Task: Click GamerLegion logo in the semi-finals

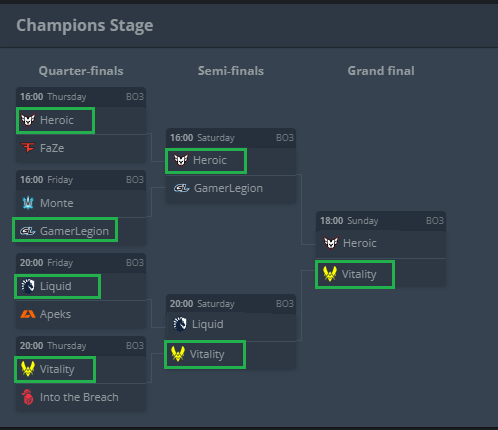Action: [x=182, y=188]
